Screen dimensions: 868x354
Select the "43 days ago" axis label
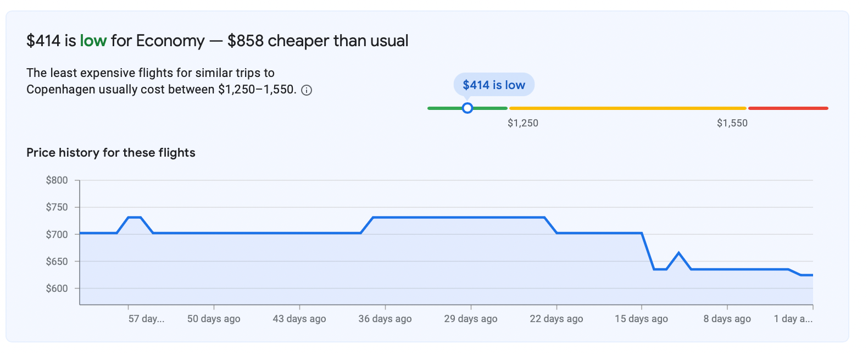pyautogui.click(x=299, y=319)
